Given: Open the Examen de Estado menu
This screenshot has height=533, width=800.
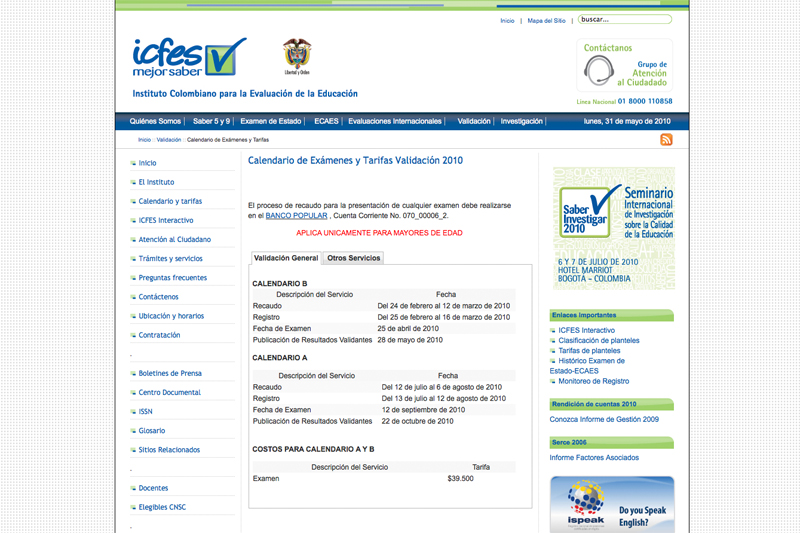Looking at the screenshot, I should pos(270,121).
